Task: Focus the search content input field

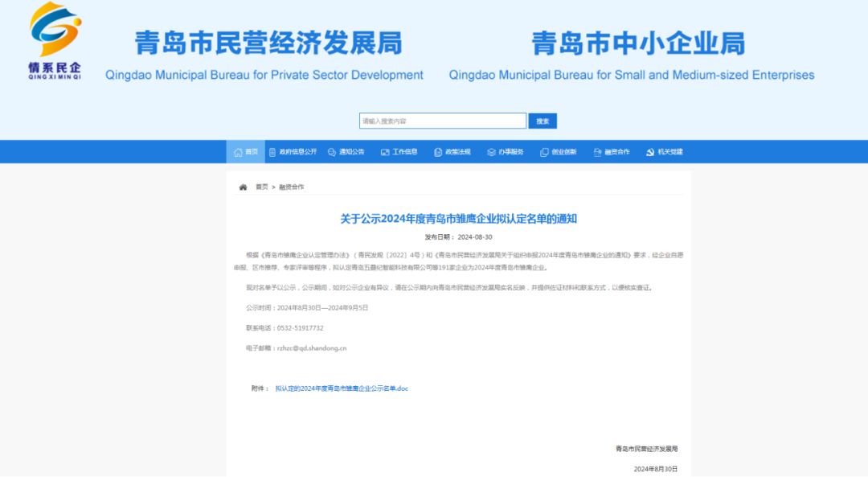Action: tap(442, 121)
